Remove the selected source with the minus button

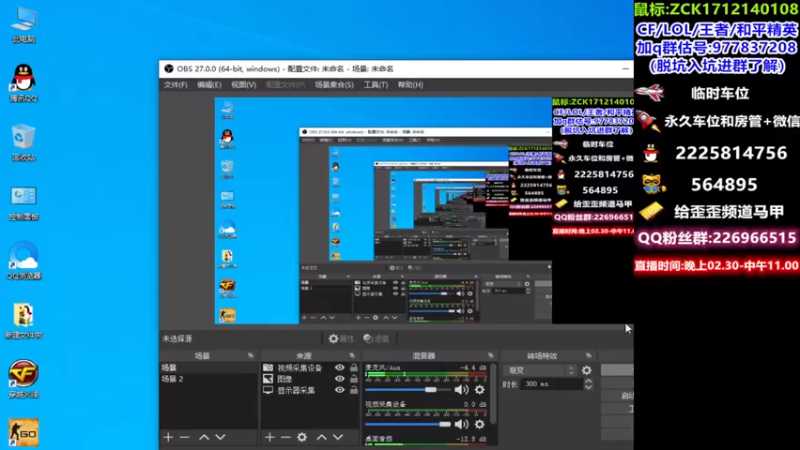(x=286, y=437)
